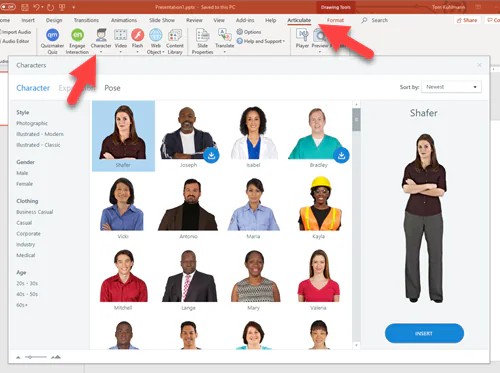Download the Joseph character
The image size is (500, 373).
[x=211, y=155]
